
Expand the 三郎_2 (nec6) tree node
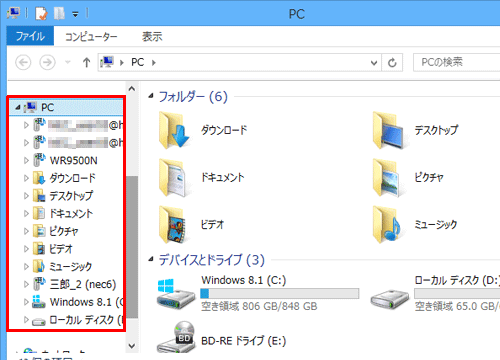[x=26, y=284]
